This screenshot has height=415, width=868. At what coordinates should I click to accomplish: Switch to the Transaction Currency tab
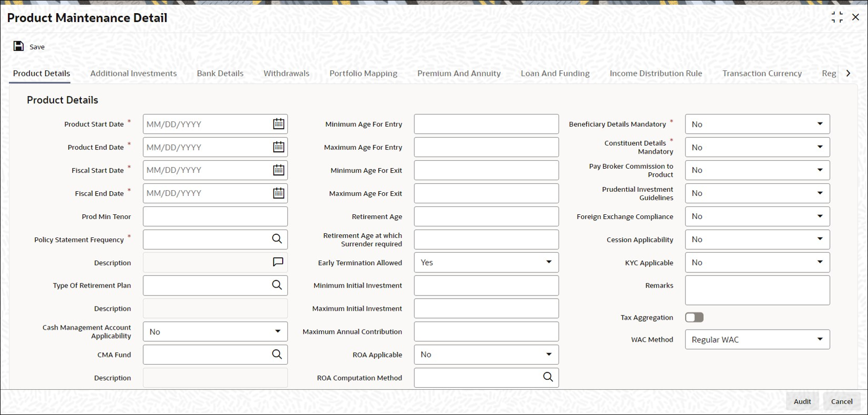[x=762, y=73]
